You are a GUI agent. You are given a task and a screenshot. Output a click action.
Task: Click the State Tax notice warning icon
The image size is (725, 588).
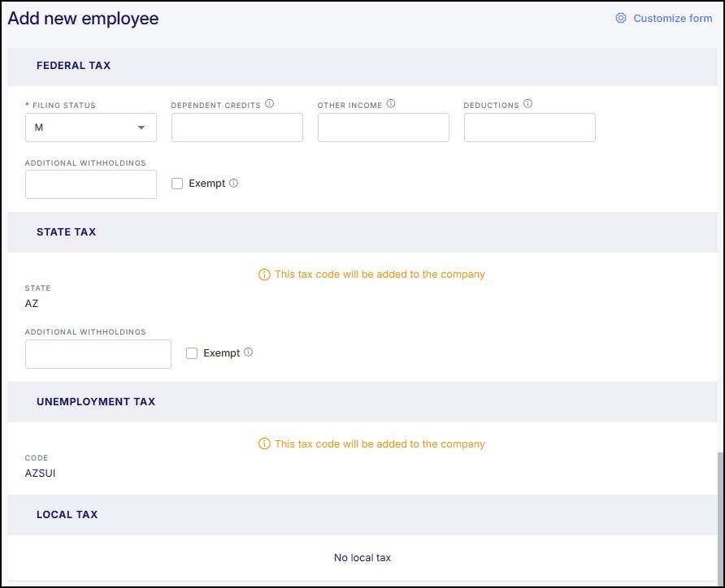click(263, 275)
